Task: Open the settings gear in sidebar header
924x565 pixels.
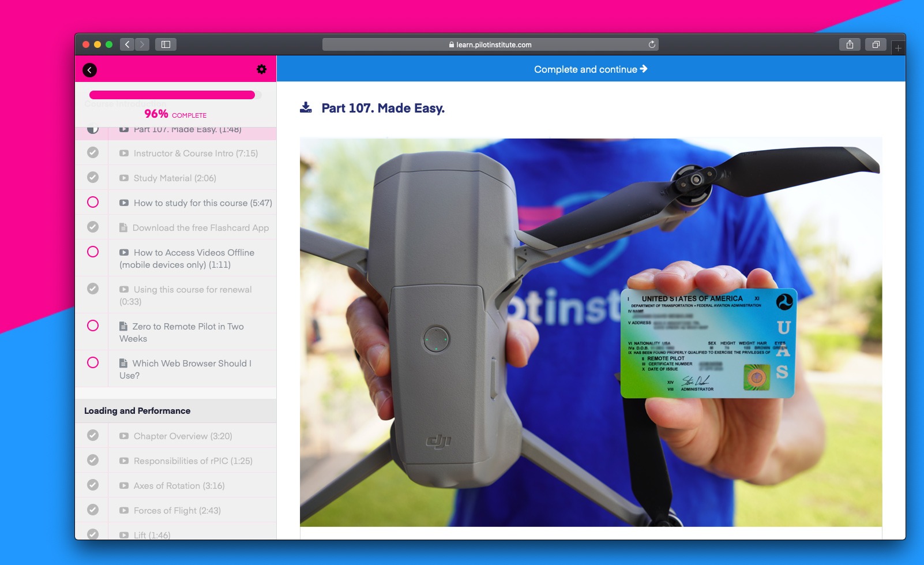Action: pyautogui.click(x=261, y=69)
